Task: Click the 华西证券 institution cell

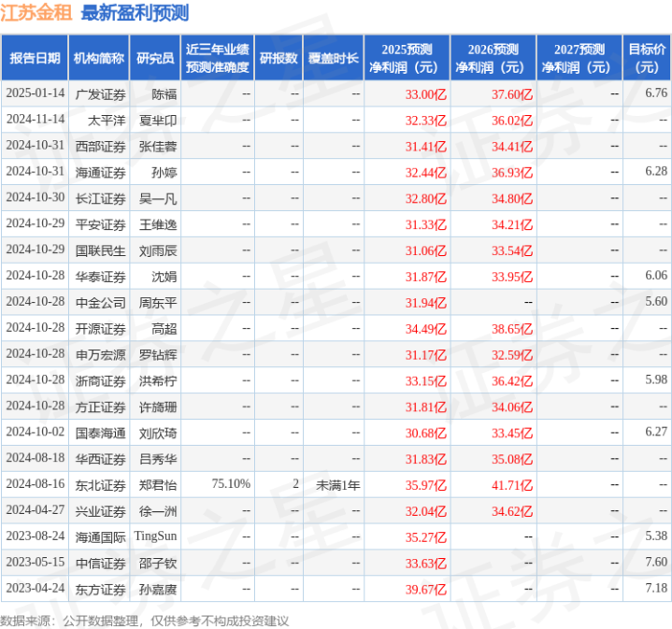Action: 100,460
